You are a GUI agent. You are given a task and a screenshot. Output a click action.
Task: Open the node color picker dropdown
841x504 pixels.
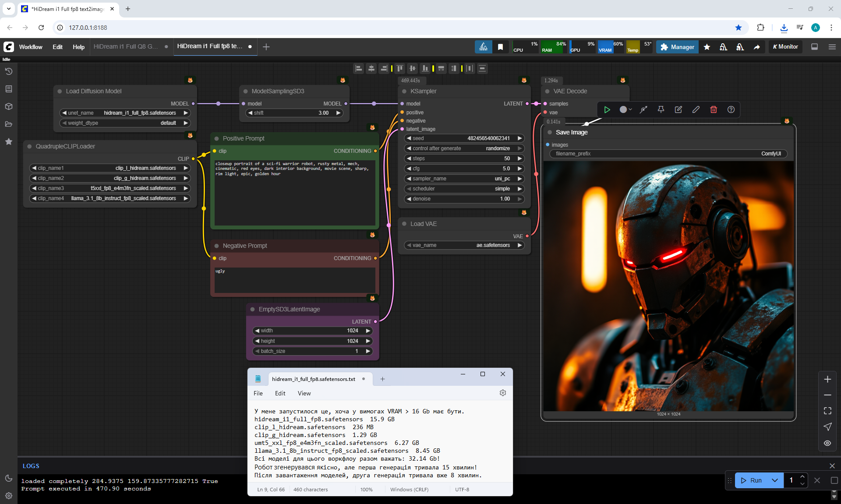625,109
